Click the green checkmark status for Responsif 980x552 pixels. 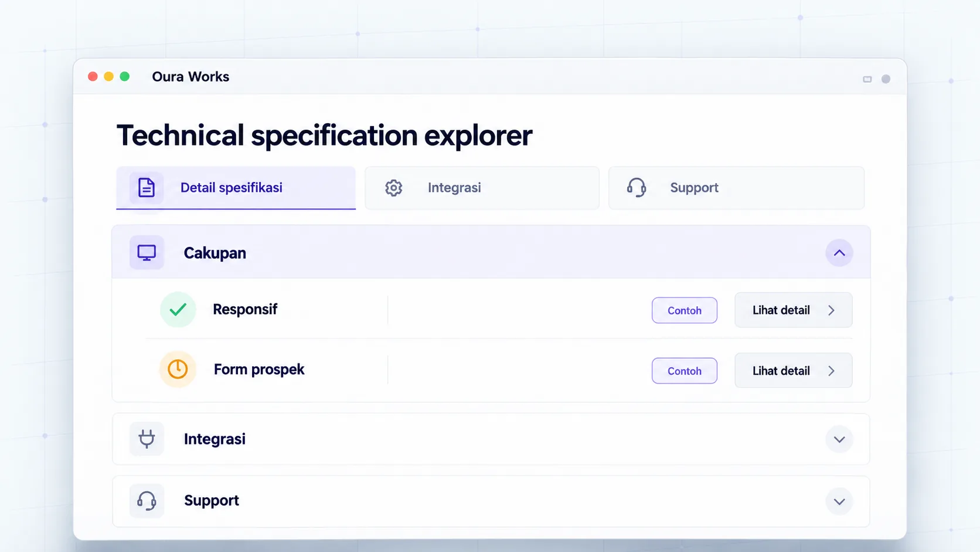tap(178, 309)
